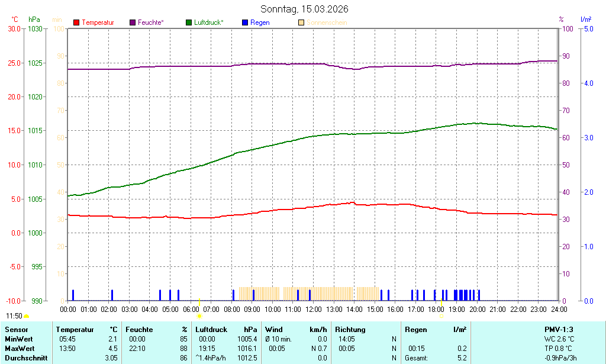Click the beige Sonnenschein legend square
Image resolution: width=606 pixels, height=364 pixels.
tap(301, 22)
